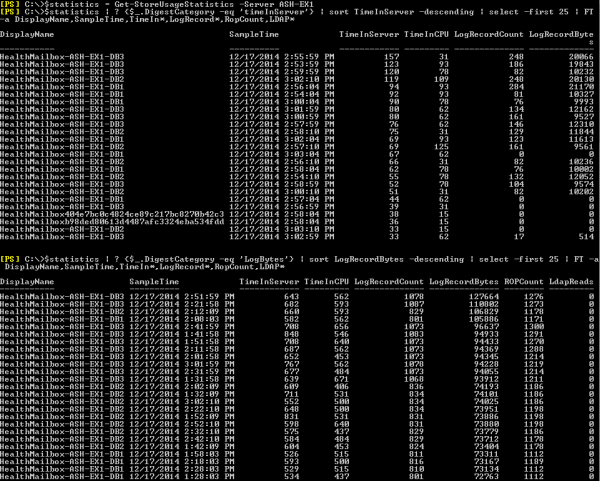Click the TimeInServer header of the first table
Viewport: 600px width, 481px height.
(x=369, y=34)
